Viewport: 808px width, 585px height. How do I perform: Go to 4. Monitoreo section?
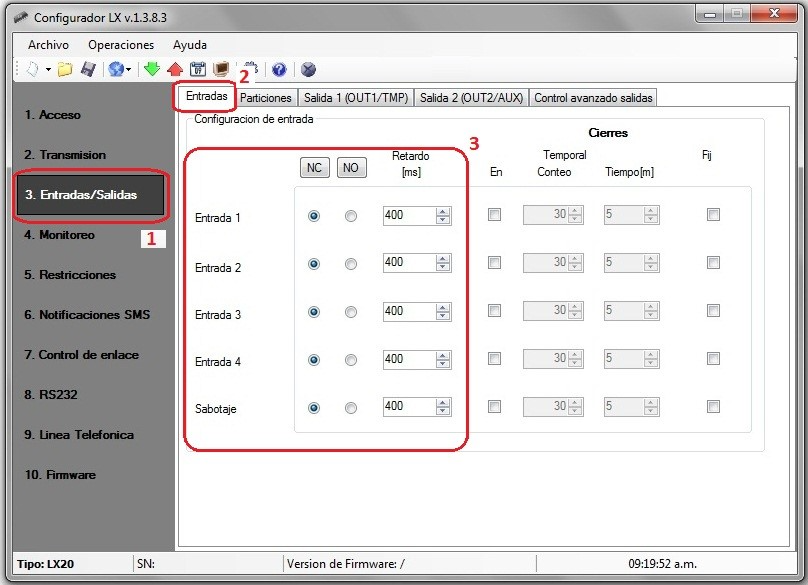click(x=60, y=235)
